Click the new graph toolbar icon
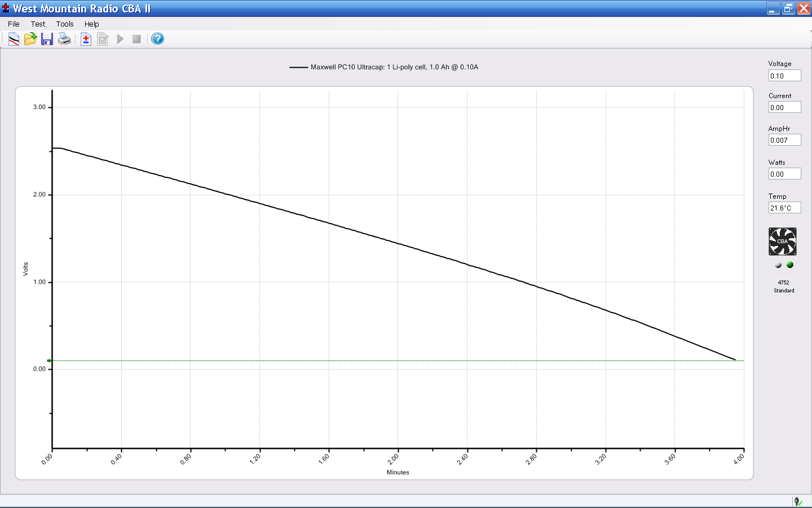This screenshot has width=812, height=508. click(x=14, y=39)
